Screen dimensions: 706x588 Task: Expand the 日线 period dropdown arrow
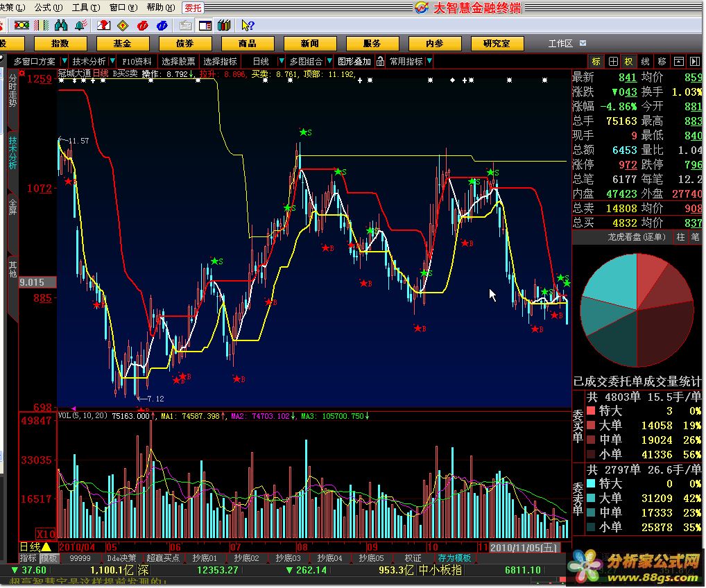pyautogui.click(x=282, y=61)
